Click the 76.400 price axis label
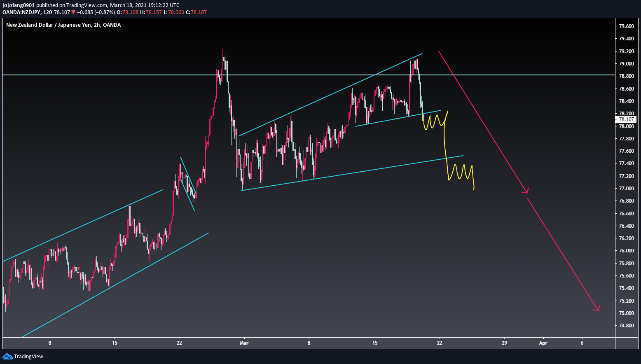This screenshot has height=364, width=641. tap(627, 226)
